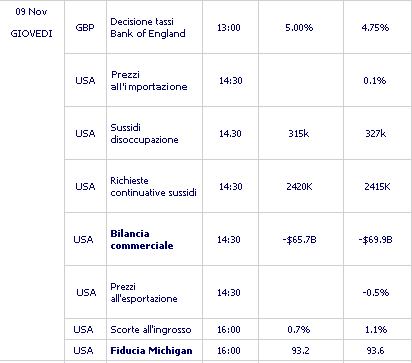The height and width of the screenshot is (363, 412).
Task: Select the GBP currency cell
Action: point(85,27)
